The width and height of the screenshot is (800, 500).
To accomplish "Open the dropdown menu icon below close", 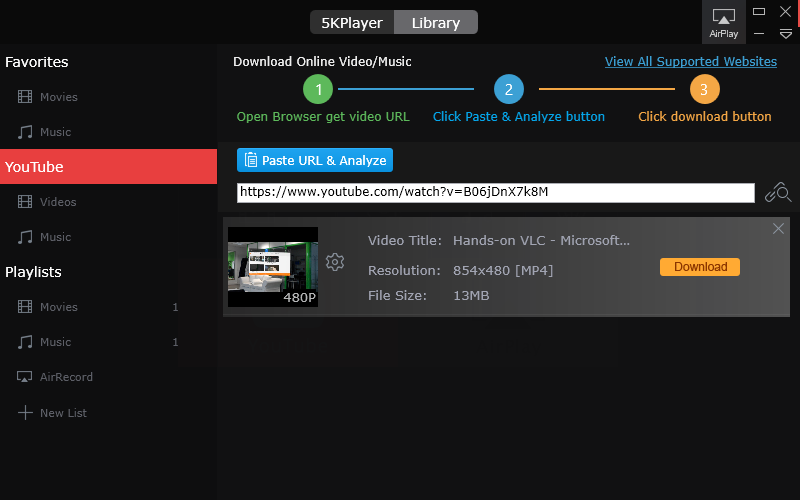I will click(786, 34).
